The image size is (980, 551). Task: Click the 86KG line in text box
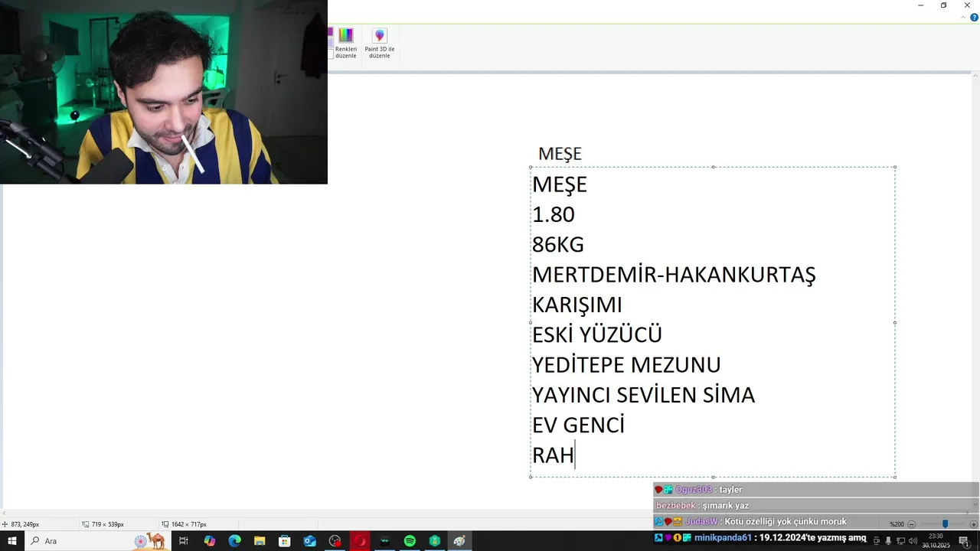pyautogui.click(x=558, y=244)
